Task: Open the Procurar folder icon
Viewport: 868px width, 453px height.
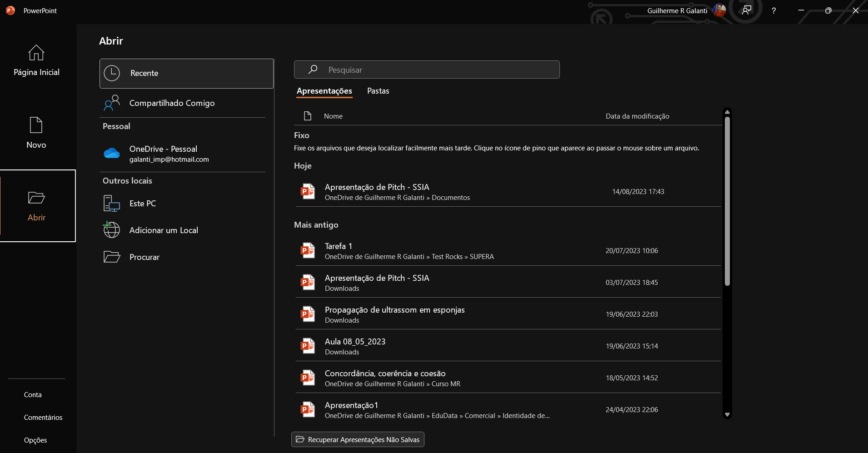Action: pyautogui.click(x=112, y=257)
